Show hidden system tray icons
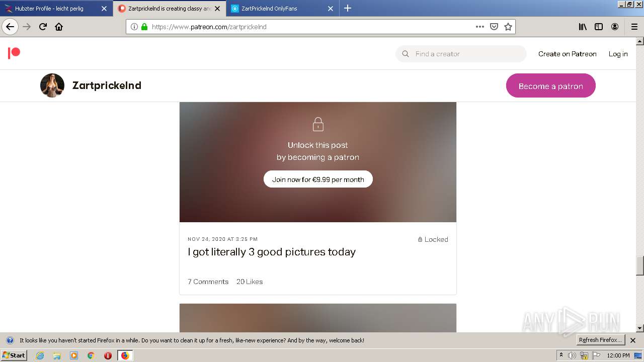The image size is (644, 362). pyautogui.click(x=561, y=355)
